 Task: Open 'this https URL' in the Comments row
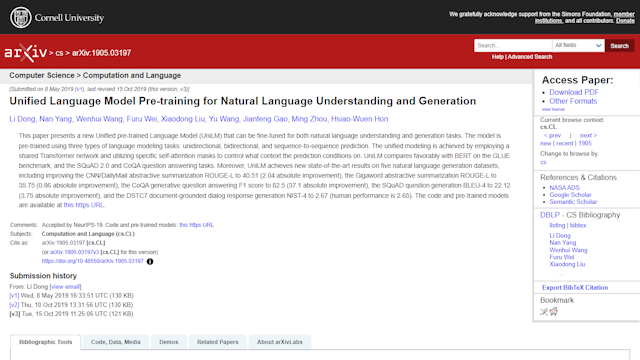point(196,225)
